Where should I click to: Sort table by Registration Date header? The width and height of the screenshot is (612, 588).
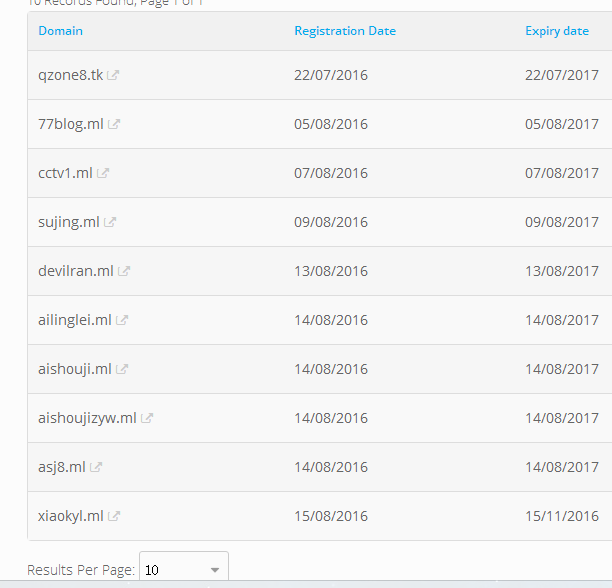coord(345,31)
